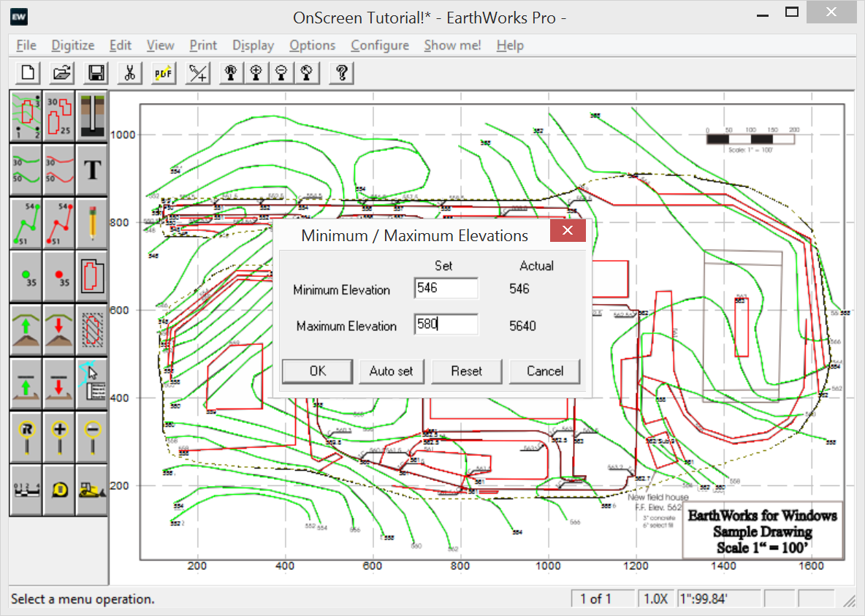
Task: Click the Maximum Elevation input field
Action: (x=446, y=324)
